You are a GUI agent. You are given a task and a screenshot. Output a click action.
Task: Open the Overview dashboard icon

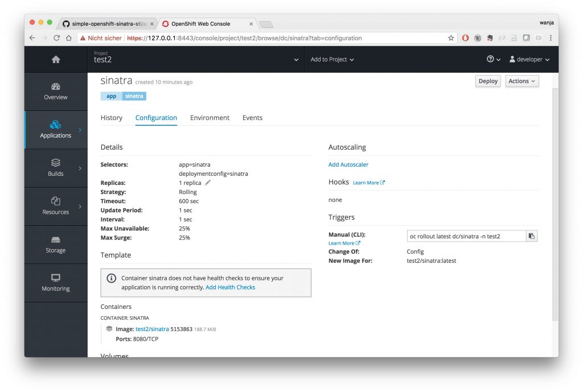coord(56,86)
